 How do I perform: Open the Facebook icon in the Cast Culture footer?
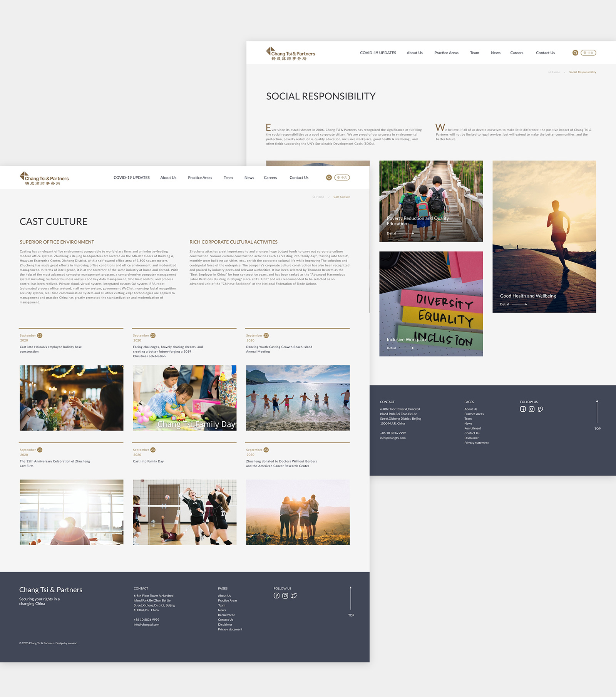click(276, 596)
